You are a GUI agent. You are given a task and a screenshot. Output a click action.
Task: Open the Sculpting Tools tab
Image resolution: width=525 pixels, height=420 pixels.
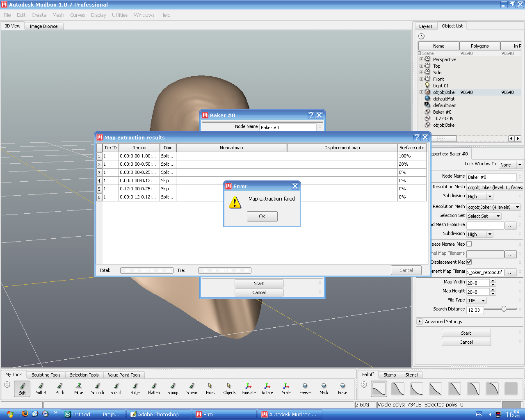tap(46, 375)
